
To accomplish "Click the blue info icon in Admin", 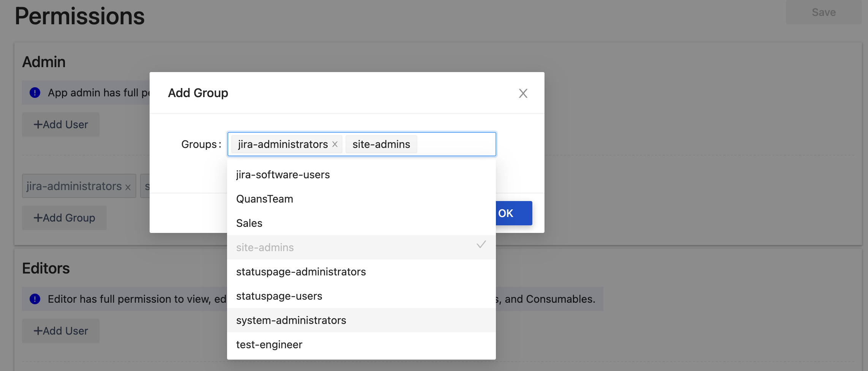I will coord(35,93).
